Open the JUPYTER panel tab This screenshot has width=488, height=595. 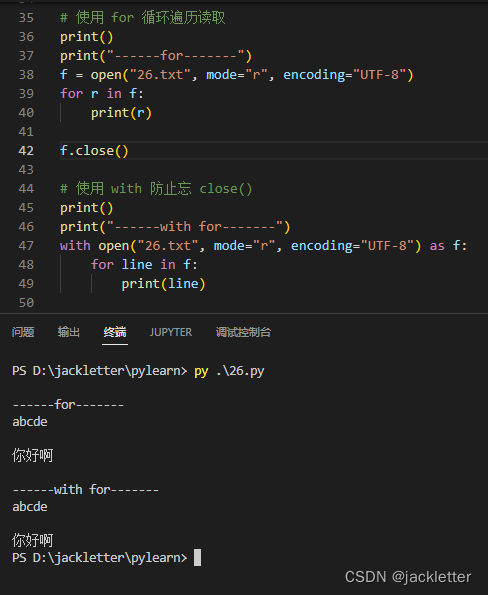pos(171,332)
